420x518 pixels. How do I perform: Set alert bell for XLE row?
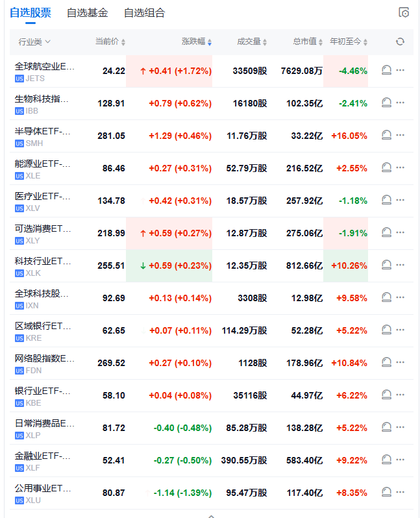387,167
